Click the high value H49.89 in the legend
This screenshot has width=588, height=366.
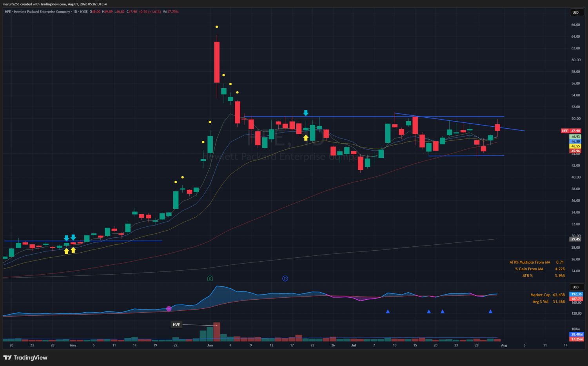pyautogui.click(x=107, y=12)
